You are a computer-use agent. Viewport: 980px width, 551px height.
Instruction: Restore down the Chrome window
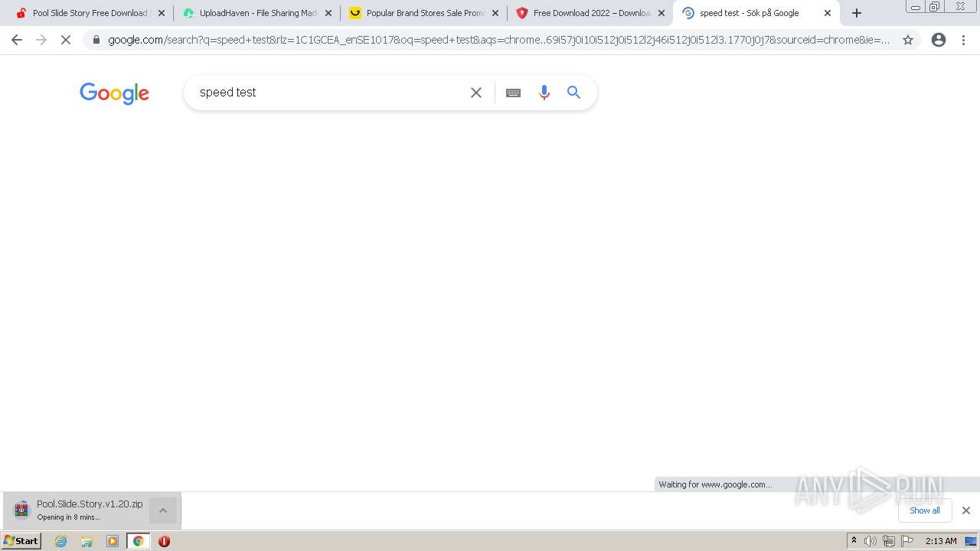tap(935, 7)
